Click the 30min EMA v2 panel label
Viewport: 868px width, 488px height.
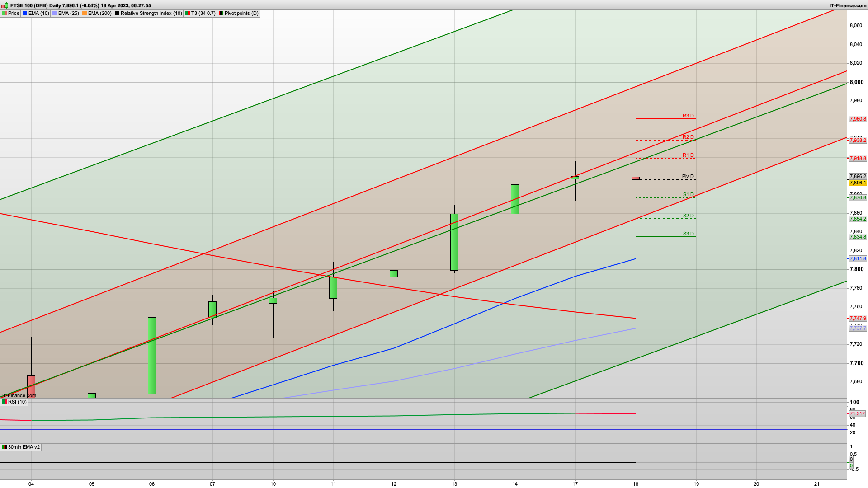tap(24, 447)
